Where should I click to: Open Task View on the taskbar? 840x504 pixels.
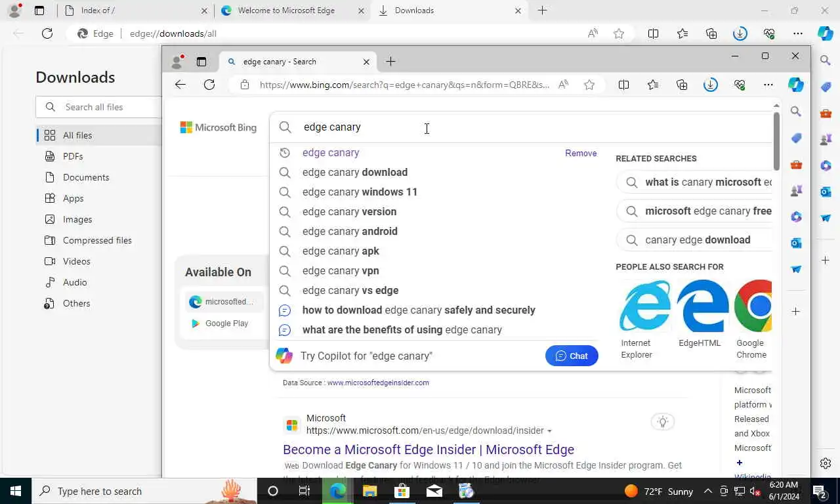[304, 491]
